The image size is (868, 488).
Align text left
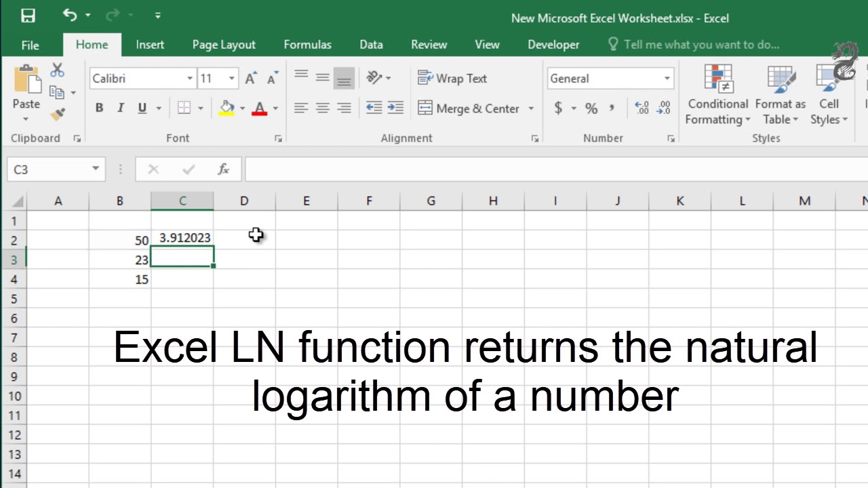click(301, 108)
